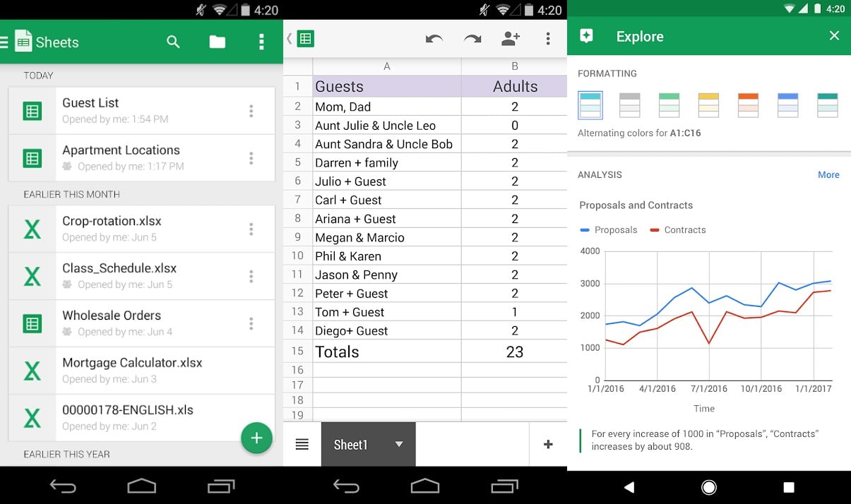Expand the Sheet1 tab dropdown arrow
This screenshot has height=504, width=851.
(x=399, y=444)
